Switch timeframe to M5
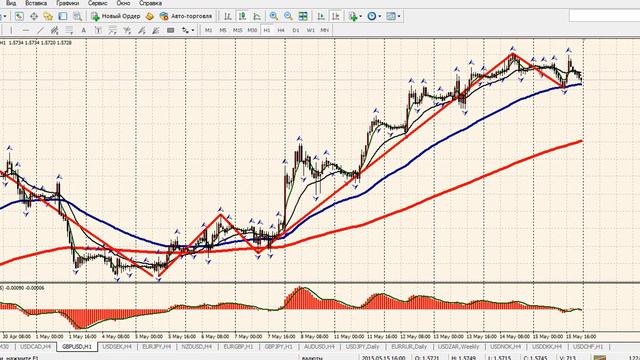Screen dimensions: 640x360 coord(223,30)
